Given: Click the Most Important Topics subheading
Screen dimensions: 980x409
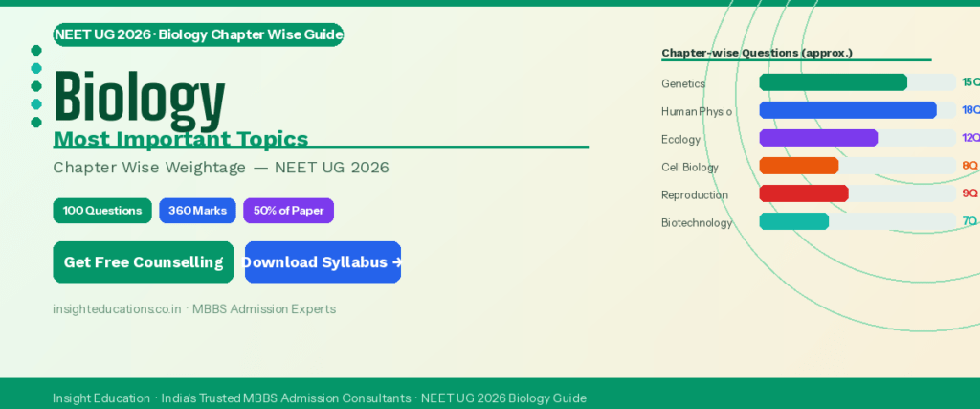Looking at the screenshot, I should click(181, 139).
